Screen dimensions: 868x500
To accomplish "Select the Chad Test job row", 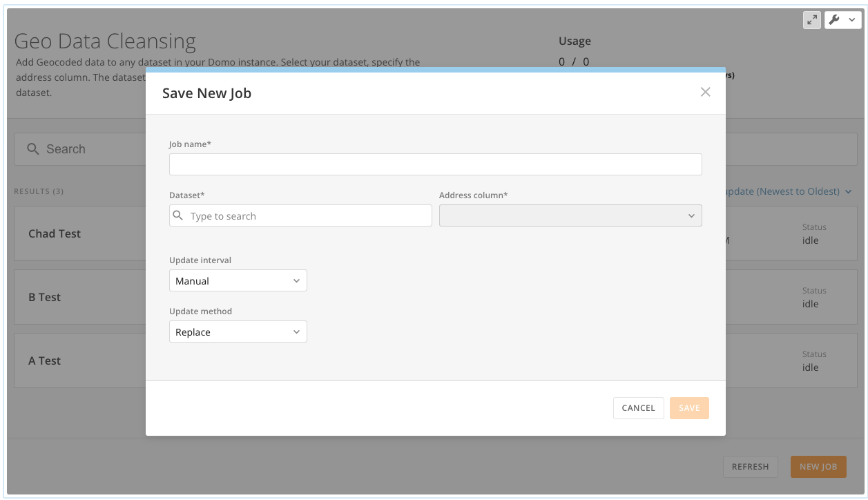I will click(55, 233).
